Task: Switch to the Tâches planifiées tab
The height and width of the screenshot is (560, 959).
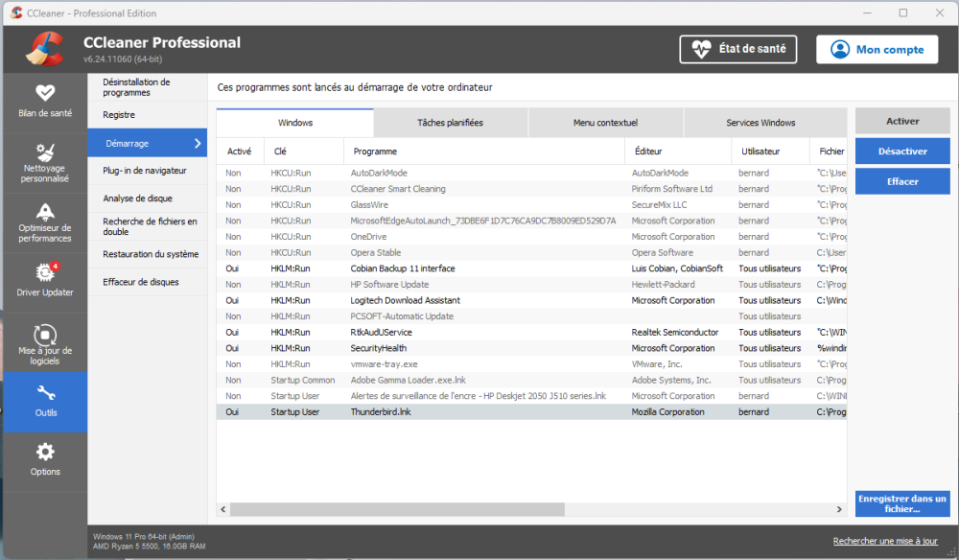Action: tap(450, 123)
